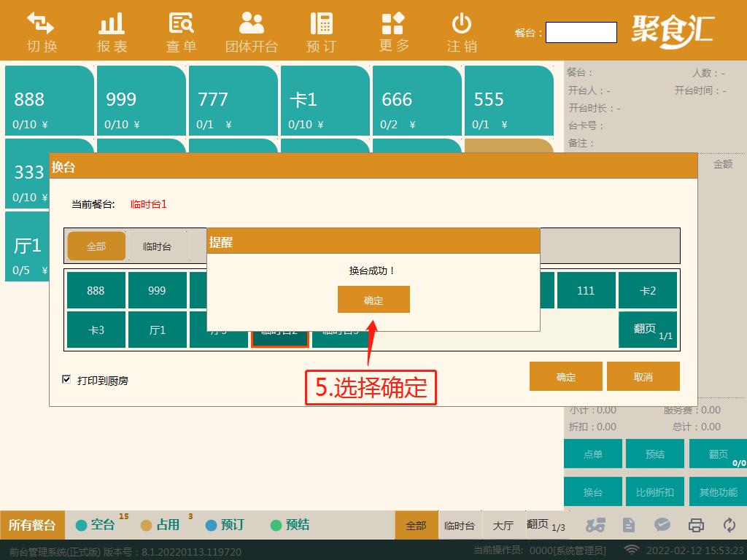Open table tile 777 in main grid

click(x=233, y=101)
